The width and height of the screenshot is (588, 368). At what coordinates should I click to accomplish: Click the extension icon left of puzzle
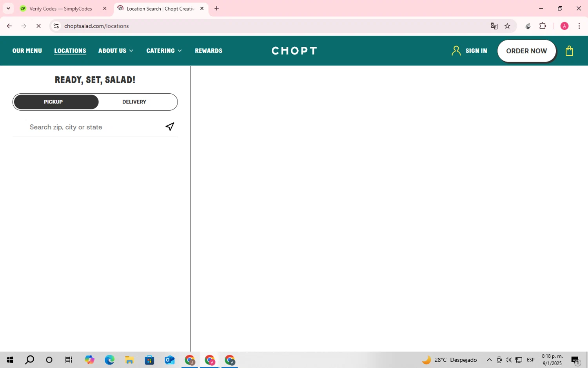[x=528, y=26]
